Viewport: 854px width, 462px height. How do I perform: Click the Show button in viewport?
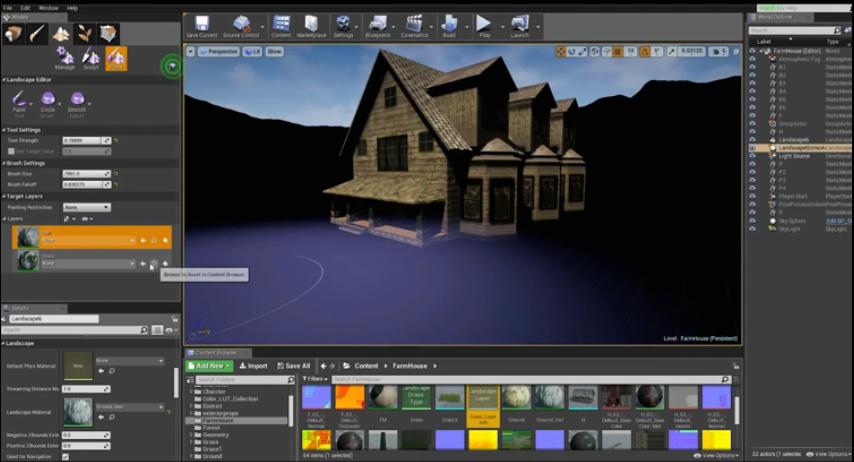tap(274, 52)
